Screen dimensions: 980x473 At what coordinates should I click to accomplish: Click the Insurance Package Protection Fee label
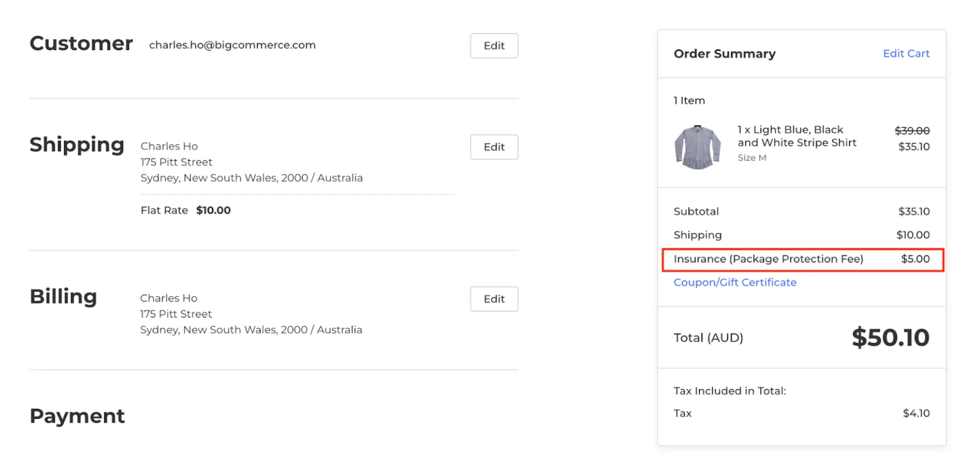tap(768, 259)
